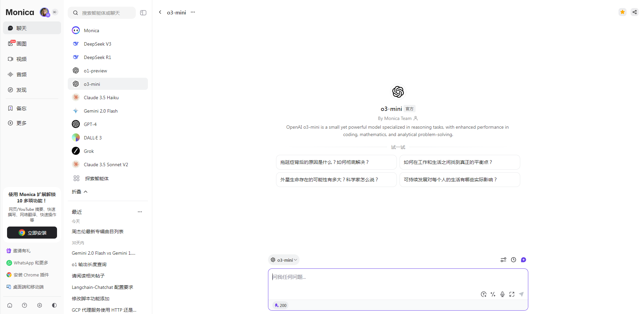Screen dimensions: 644x314
Task: Select the DeepSeek V3 bot
Action: coord(108,44)
